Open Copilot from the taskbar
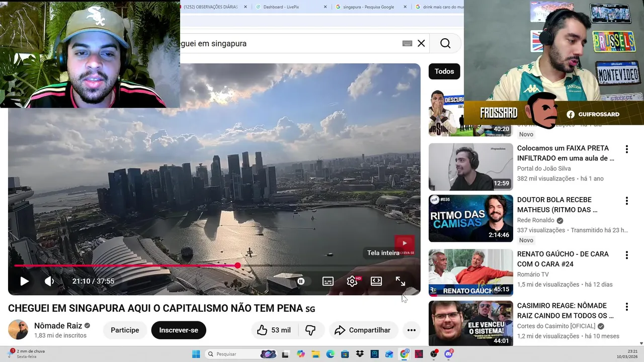Screen dimensions: 644x362 click(301, 354)
